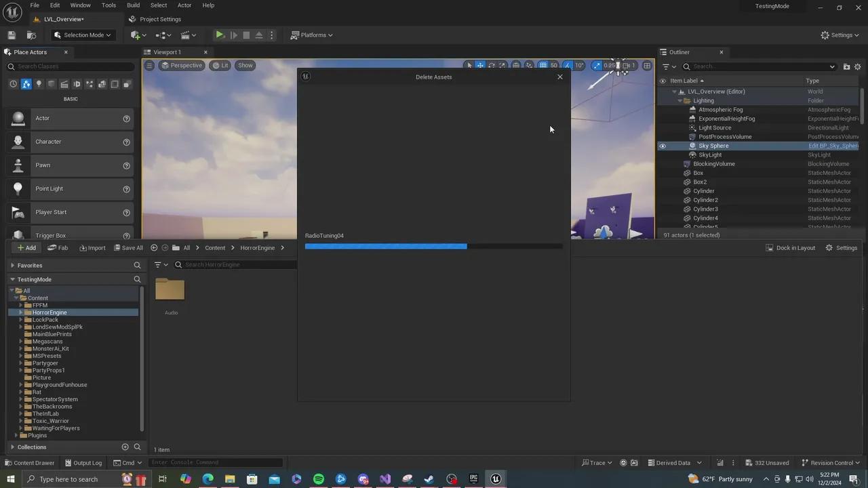Click the Add button in Content Browser
The height and width of the screenshot is (488, 868).
pos(26,248)
